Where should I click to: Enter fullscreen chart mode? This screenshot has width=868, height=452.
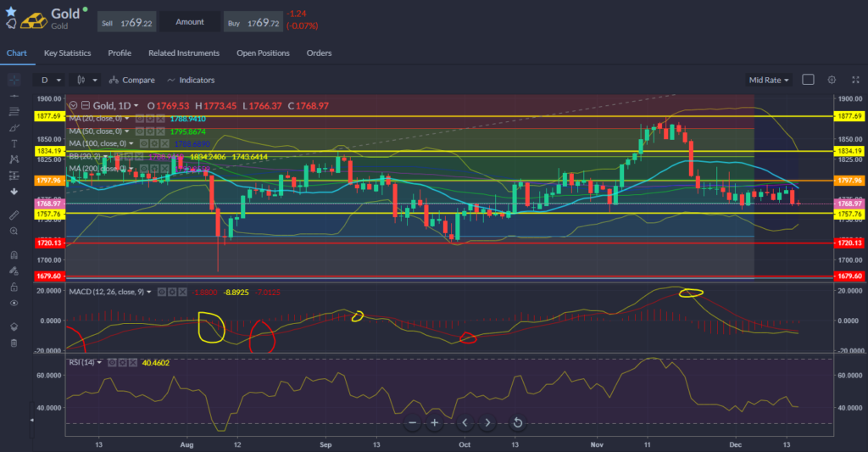853,80
